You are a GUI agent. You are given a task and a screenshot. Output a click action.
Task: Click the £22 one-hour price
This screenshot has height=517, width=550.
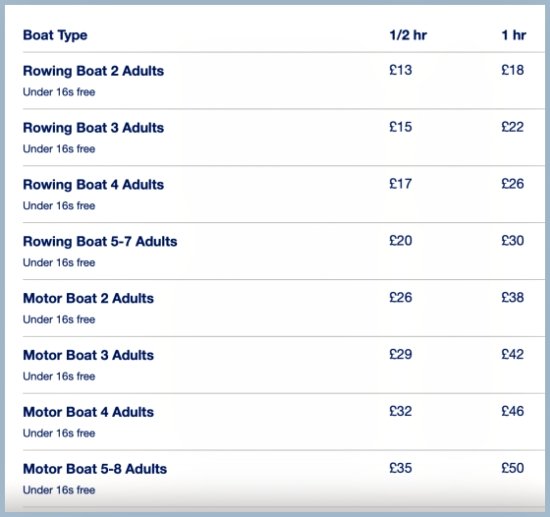pos(512,127)
